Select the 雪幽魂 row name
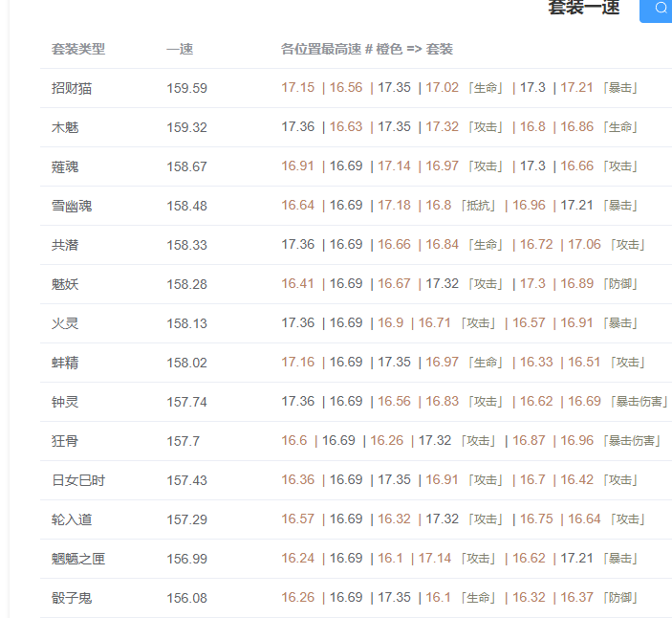 pyautogui.click(x=72, y=206)
